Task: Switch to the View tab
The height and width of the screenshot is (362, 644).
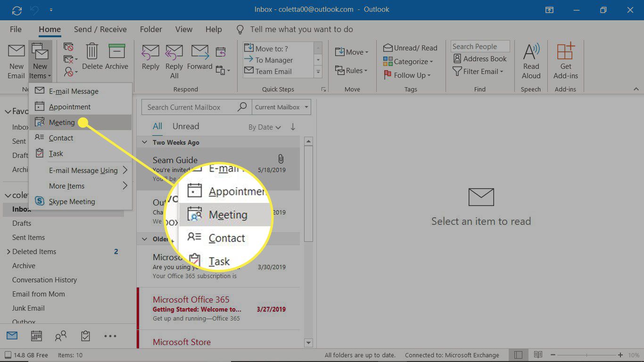Action: (x=184, y=29)
